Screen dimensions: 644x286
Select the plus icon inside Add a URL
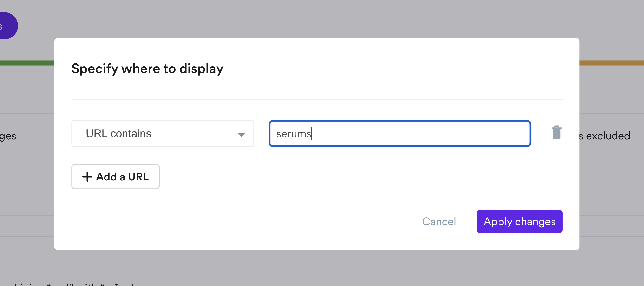pyautogui.click(x=87, y=177)
